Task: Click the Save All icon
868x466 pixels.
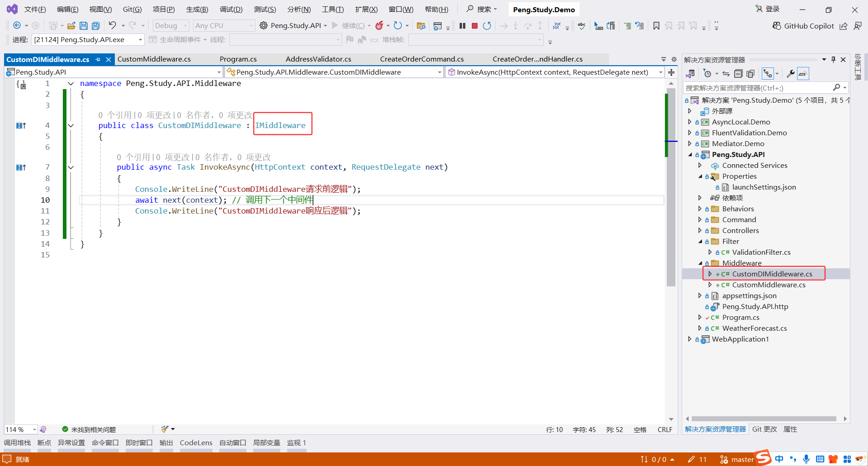Action: [95, 26]
